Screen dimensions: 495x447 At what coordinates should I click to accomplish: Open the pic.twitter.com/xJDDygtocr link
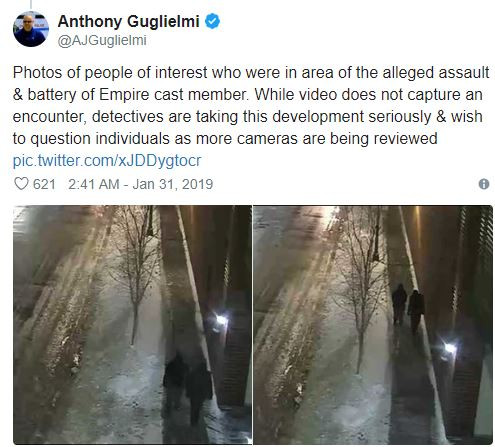107,160
